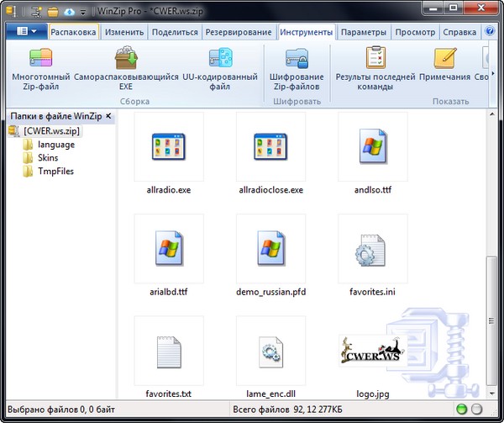Select the favorites.ini file icon
The image size is (504, 423).
[371, 250]
